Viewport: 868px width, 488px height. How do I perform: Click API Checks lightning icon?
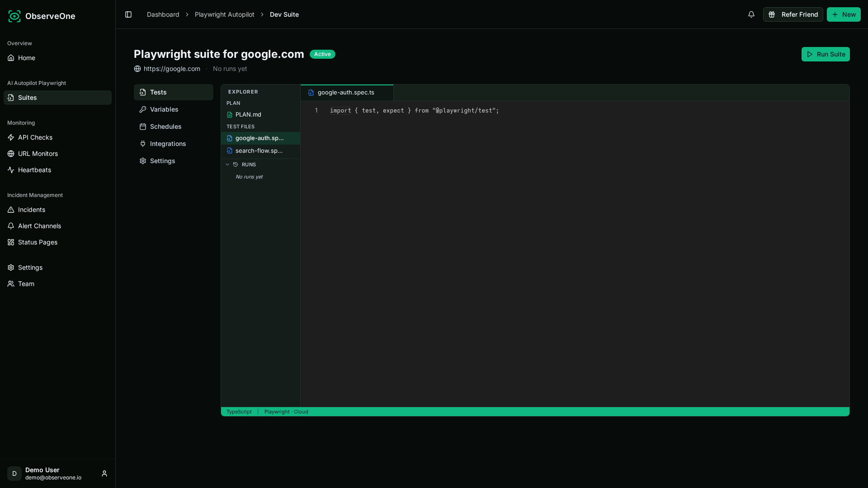[x=11, y=137]
